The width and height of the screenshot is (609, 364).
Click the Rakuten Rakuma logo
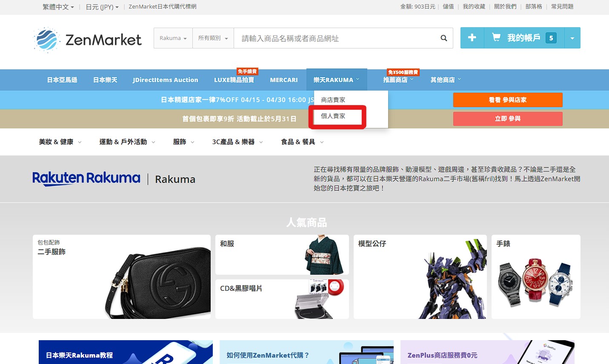pyautogui.click(x=86, y=179)
